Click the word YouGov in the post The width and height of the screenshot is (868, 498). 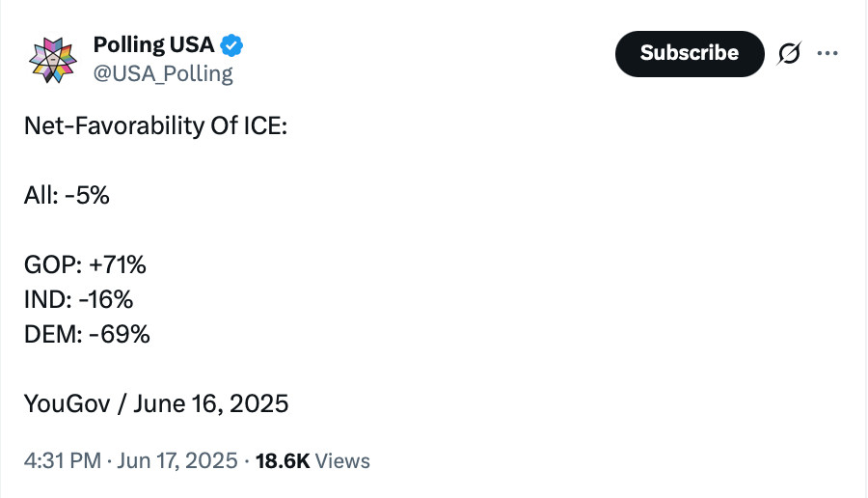[67, 403]
